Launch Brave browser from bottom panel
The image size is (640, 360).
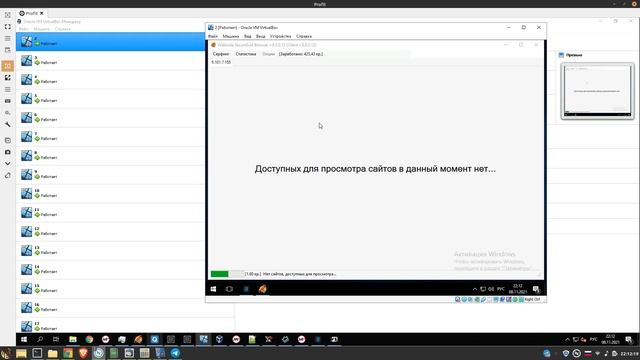point(83,353)
